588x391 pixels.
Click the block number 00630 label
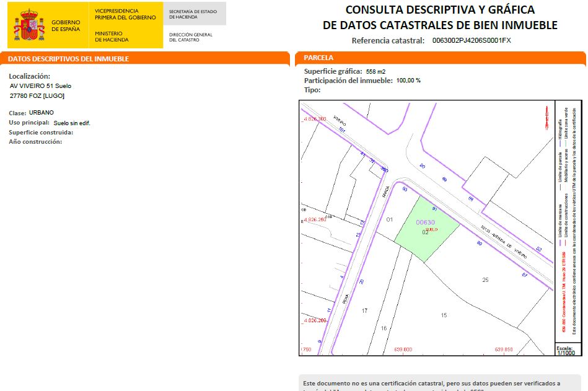[x=425, y=222]
